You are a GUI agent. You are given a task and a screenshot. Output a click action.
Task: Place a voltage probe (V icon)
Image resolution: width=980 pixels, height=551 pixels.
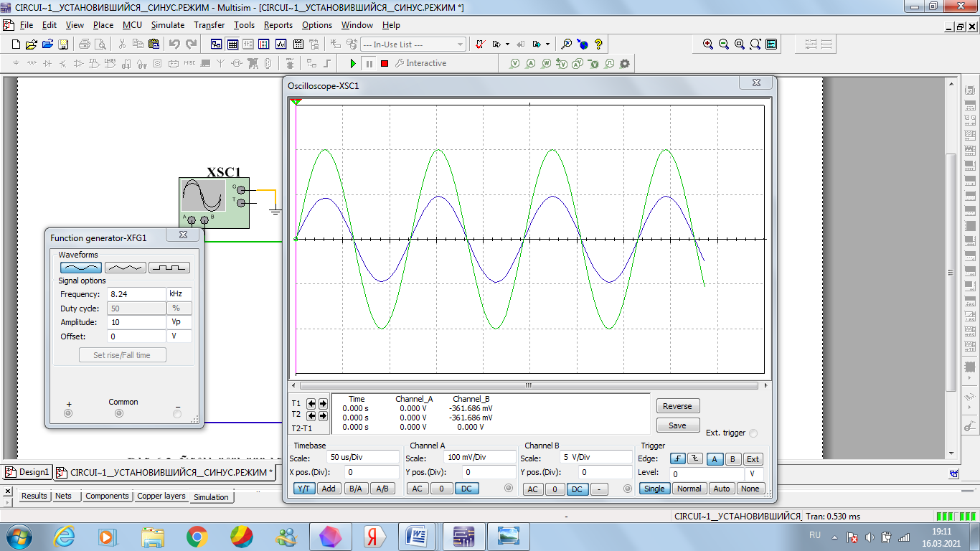pos(515,64)
